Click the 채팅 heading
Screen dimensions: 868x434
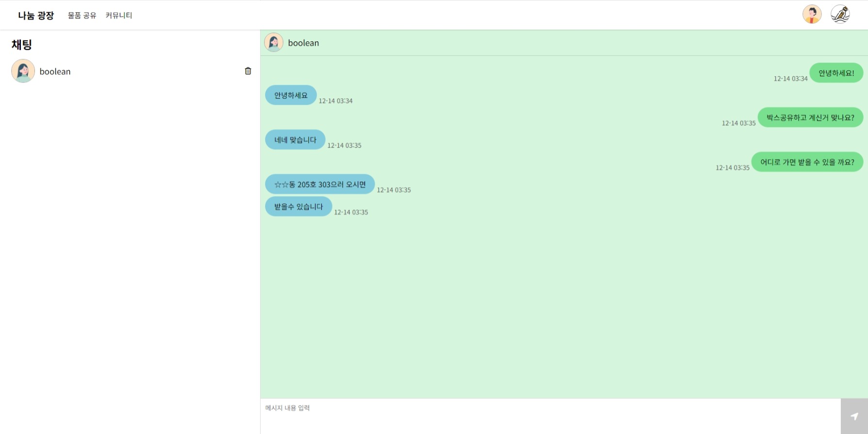(x=22, y=45)
